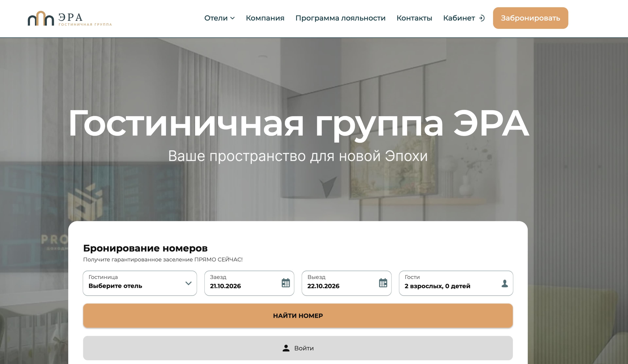The height and width of the screenshot is (364, 628).
Task: Click the Войти button
Action: [x=298, y=348]
